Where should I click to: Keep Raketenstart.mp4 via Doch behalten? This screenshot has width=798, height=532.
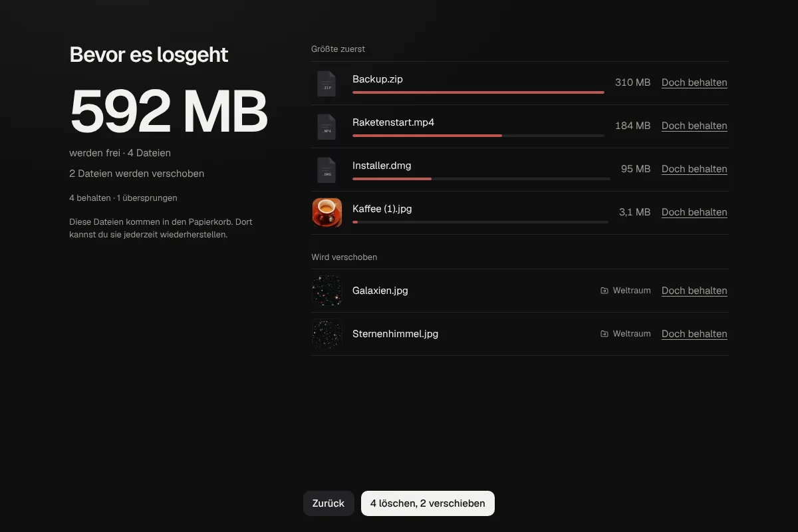click(x=694, y=126)
